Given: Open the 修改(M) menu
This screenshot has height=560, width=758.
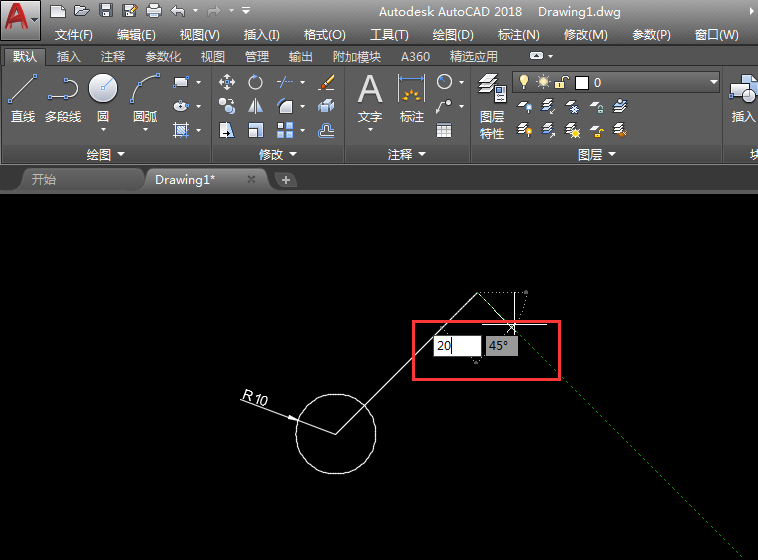Looking at the screenshot, I should (x=585, y=35).
